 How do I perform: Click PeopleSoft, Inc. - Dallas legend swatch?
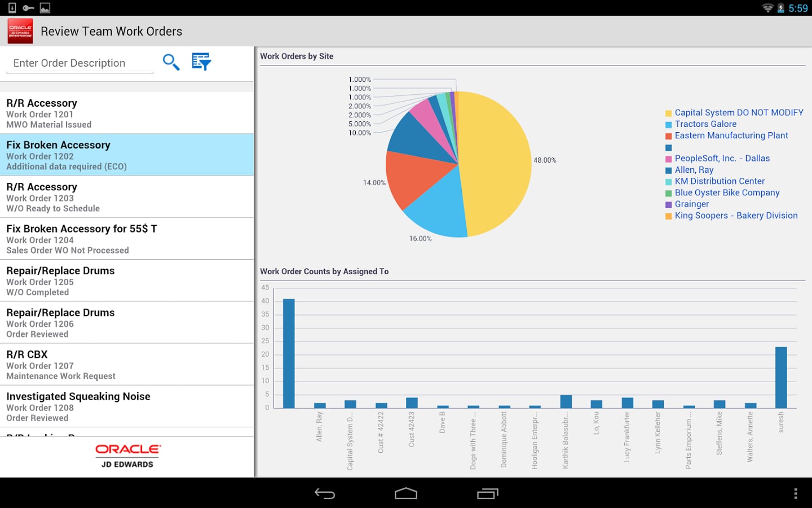point(669,159)
